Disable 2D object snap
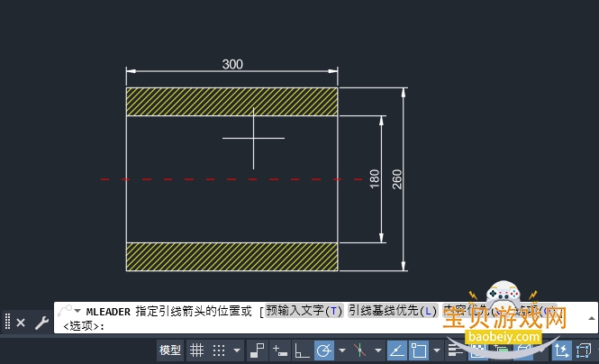 point(419,350)
